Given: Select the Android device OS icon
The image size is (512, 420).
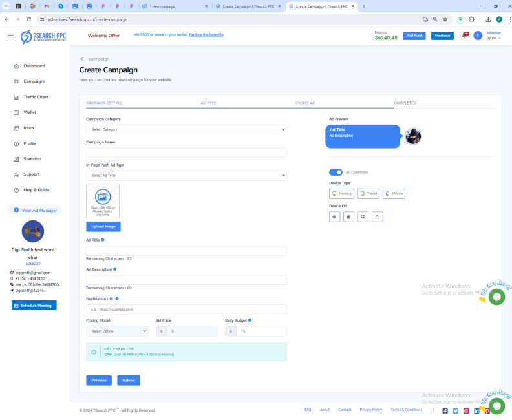Looking at the screenshot, I should (x=335, y=217).
